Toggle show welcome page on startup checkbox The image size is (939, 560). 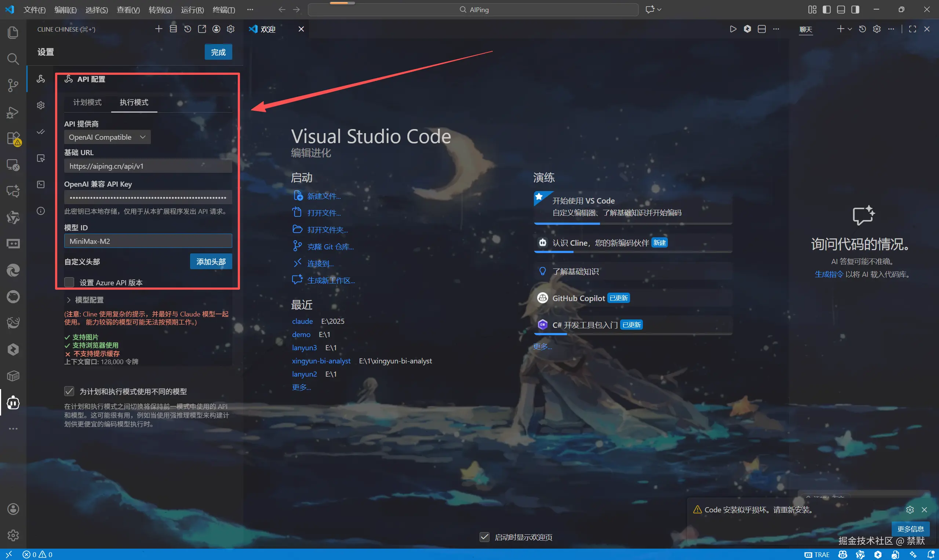484,537
